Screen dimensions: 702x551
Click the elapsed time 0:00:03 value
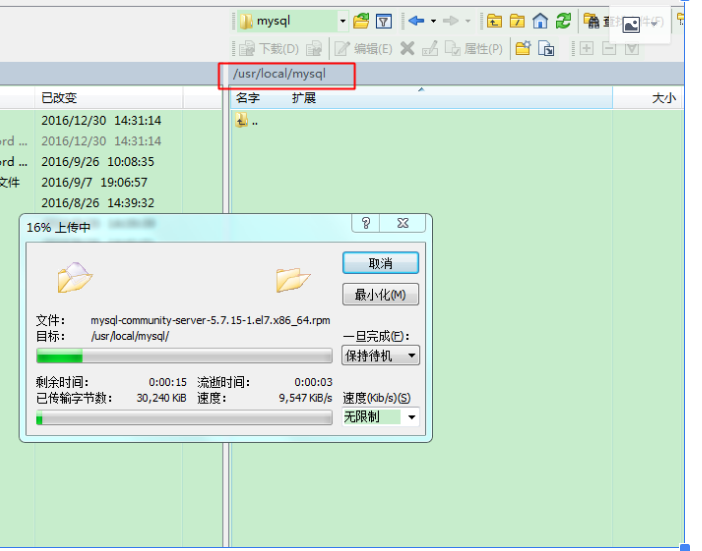313,382
